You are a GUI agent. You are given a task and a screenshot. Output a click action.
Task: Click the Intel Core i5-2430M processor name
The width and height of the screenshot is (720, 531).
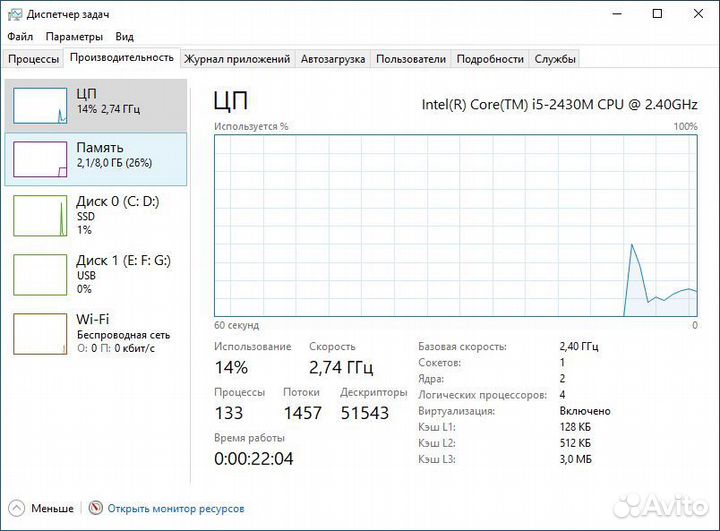(x=559, y=104)
